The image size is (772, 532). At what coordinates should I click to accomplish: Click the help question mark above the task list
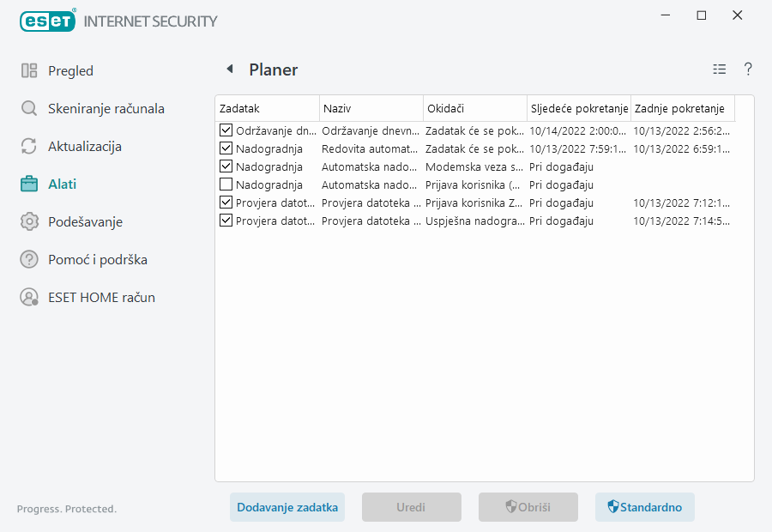(x=747, y=69)
